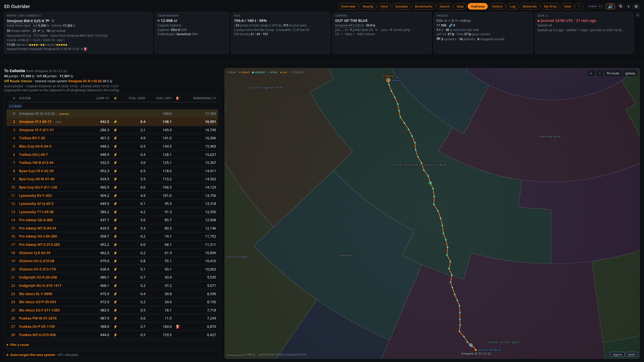Click the fuel pump icon in Puekea DV-P d5-1159 row
Screen dimensions: 644x362
pyautogui.click(x=178, y=327)
